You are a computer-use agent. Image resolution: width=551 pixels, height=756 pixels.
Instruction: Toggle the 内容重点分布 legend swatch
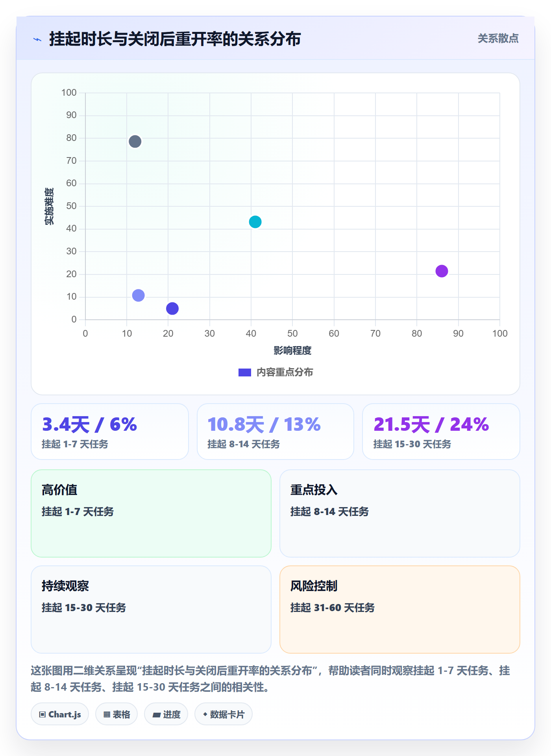click(245, 372)
